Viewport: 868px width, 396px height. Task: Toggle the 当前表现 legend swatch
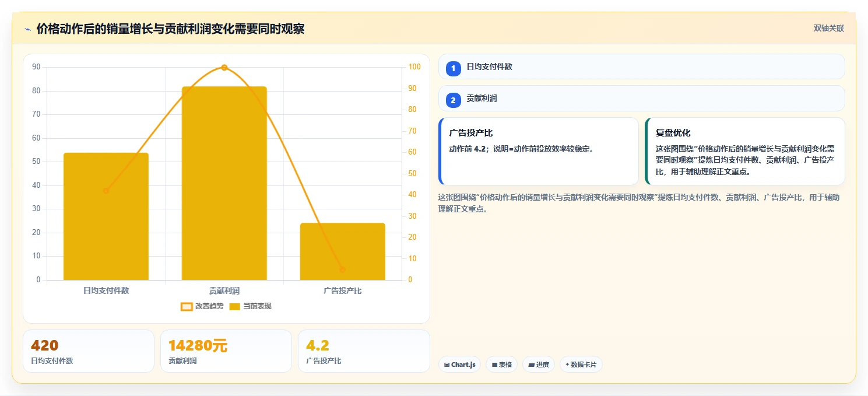pyautogui.click(x=234, y=306)
